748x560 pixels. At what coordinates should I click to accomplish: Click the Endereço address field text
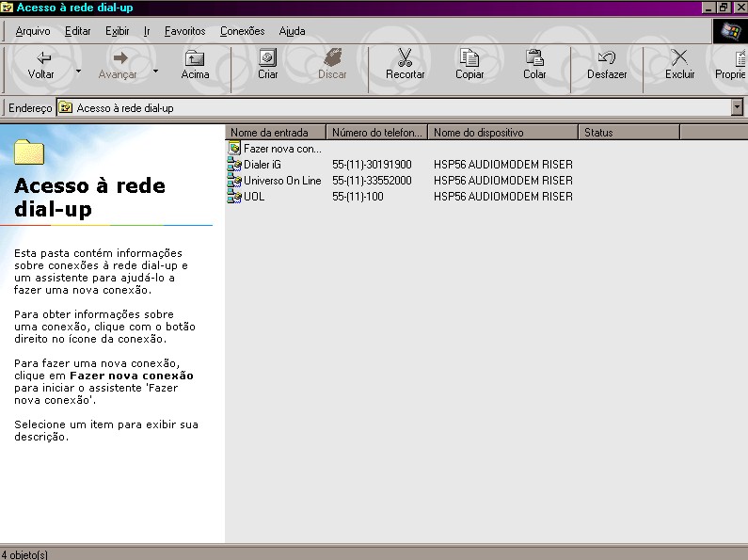click(x=125, y=108)
